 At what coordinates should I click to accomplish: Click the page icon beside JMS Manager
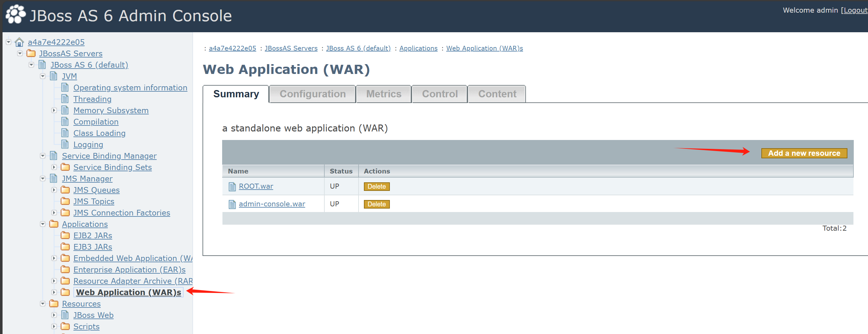pos(53,179)
